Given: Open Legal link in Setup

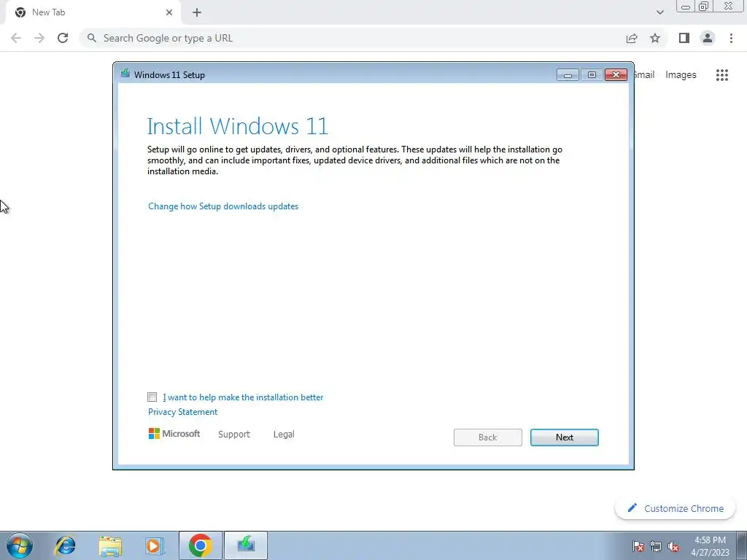Looking at the screenshot, I should pos(284,435).
